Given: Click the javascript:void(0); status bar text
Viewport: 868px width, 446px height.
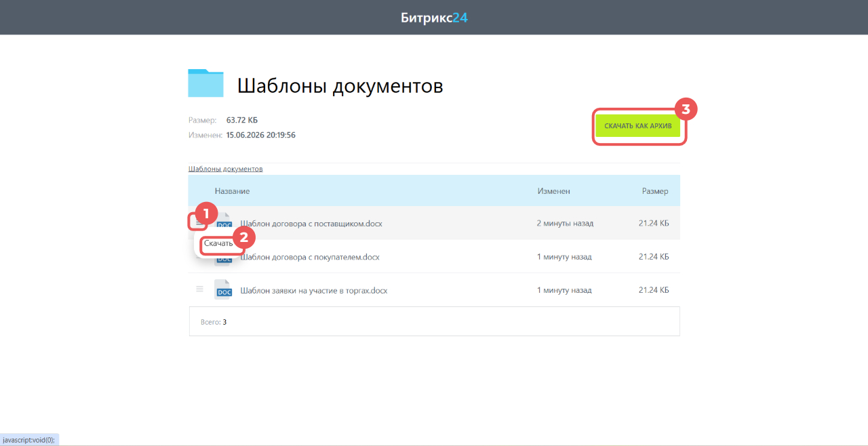Looking at the screenshot, I should 28,440.
